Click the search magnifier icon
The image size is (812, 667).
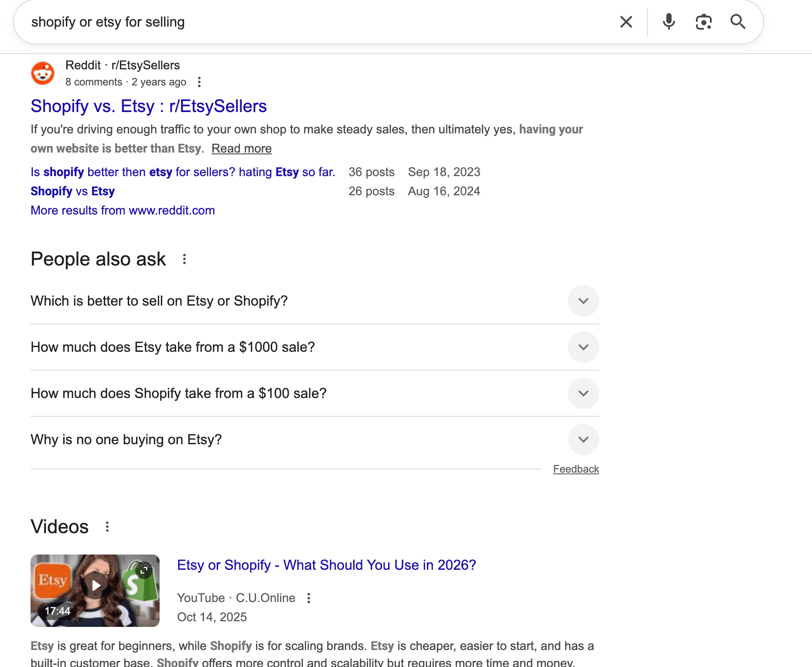[738, 21]
